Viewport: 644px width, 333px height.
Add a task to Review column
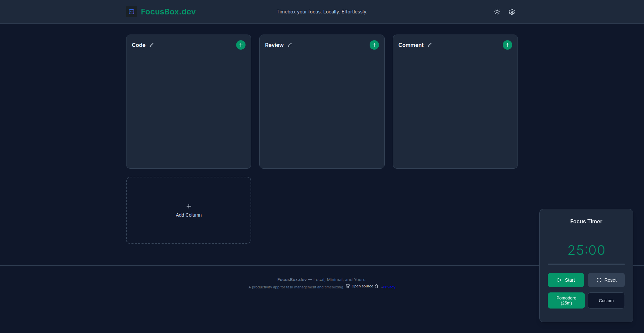374,45
